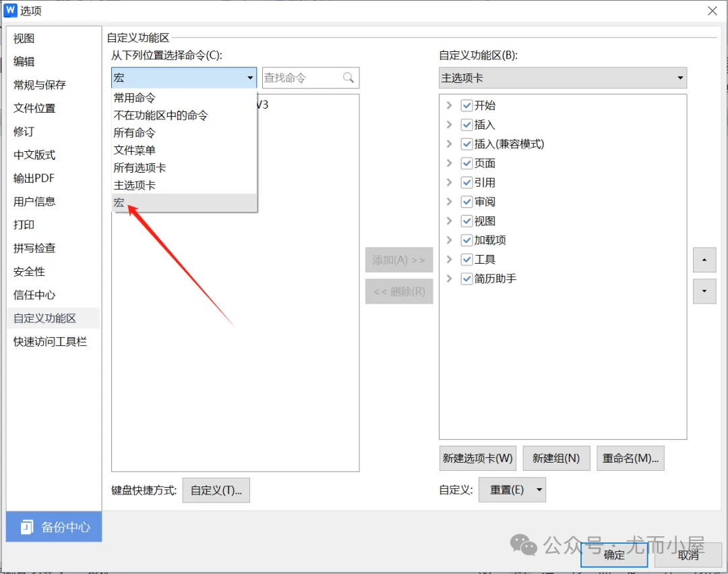Click the 新建组(N) button
728x574 pixels.
point(556,459)
